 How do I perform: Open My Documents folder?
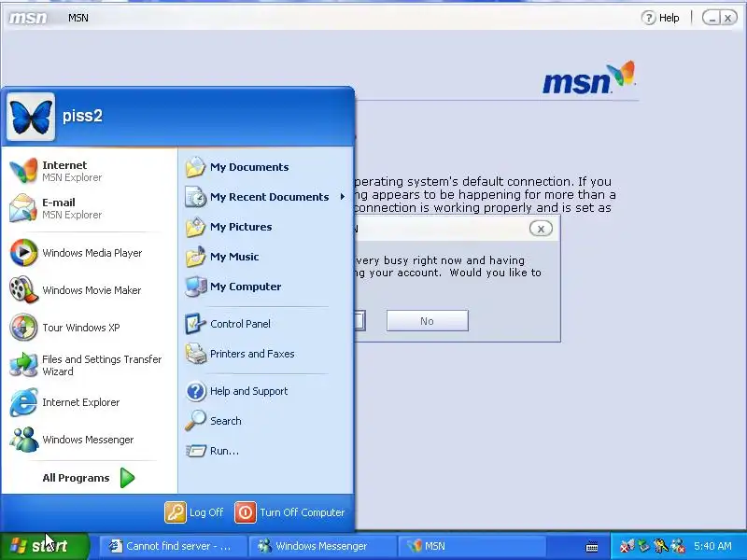coord(265,167)
